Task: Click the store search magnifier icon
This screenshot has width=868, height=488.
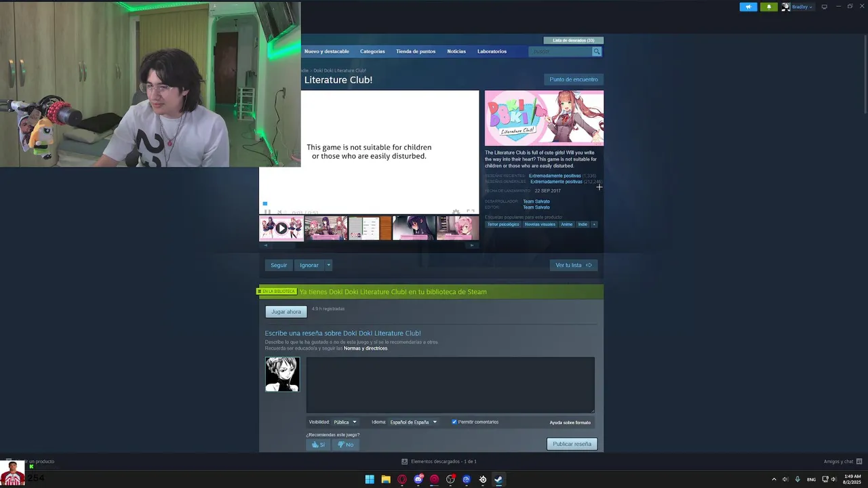Action: tap(597, 52)
